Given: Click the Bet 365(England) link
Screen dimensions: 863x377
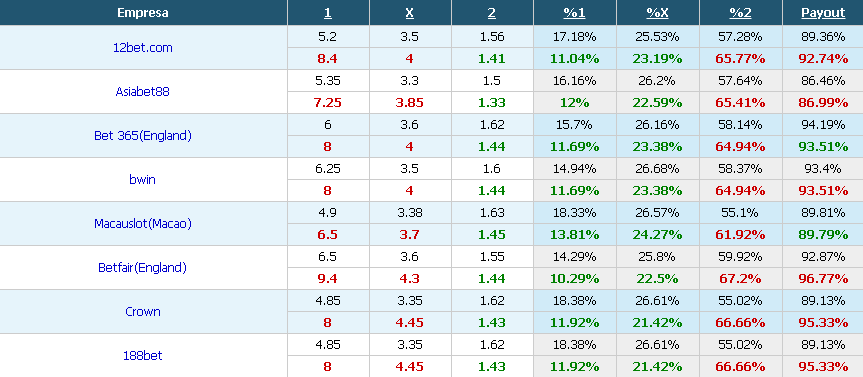Looking at the screenshot, I should click(x=143, y=135).
